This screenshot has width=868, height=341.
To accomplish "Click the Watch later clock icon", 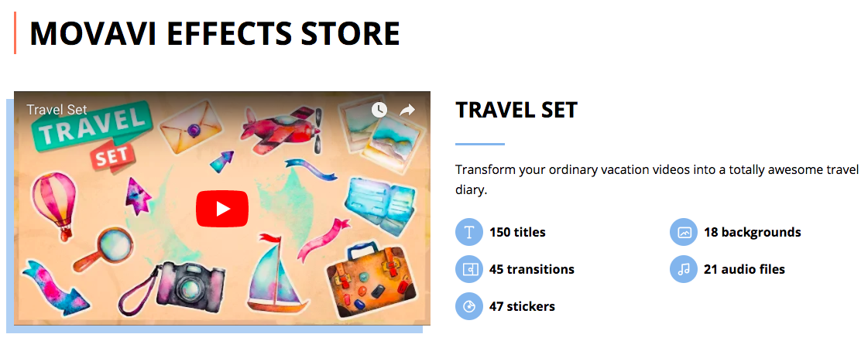I will point(379,110).
